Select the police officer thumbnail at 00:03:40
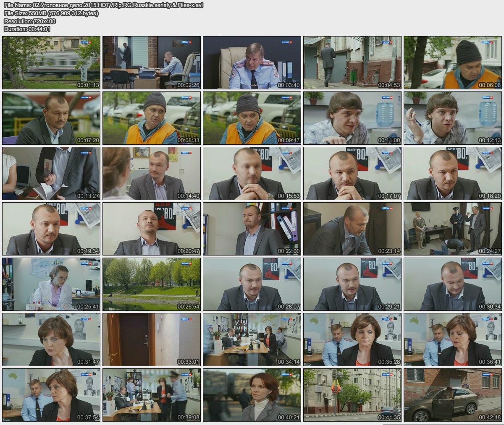504x425 pixels. pos(252,63)
